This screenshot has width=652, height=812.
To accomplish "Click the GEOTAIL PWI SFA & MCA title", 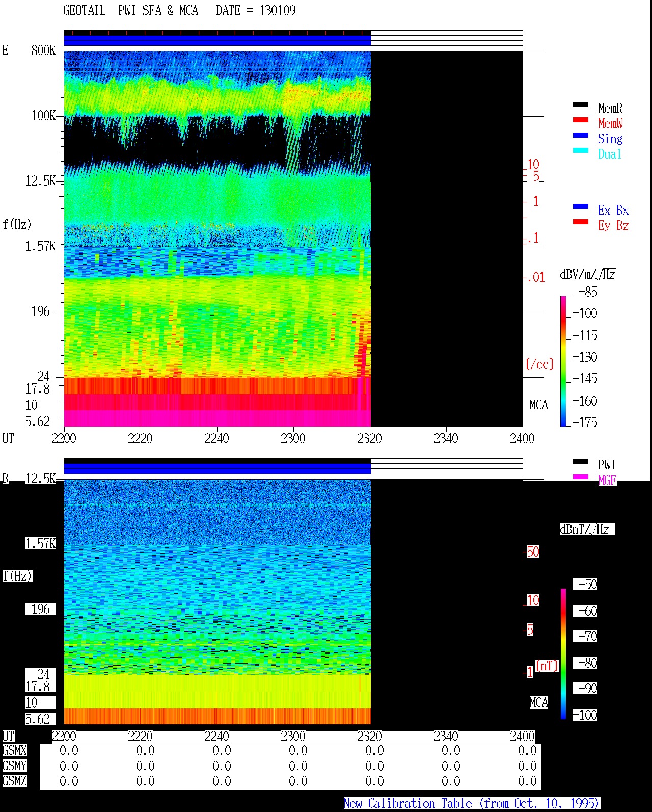I will point(130,11).
